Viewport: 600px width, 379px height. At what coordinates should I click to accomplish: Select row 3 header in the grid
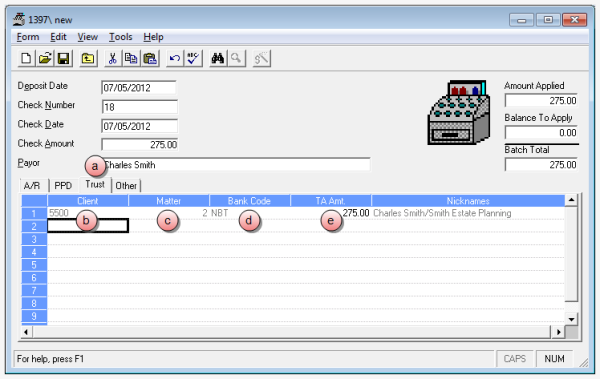[34, 239]
